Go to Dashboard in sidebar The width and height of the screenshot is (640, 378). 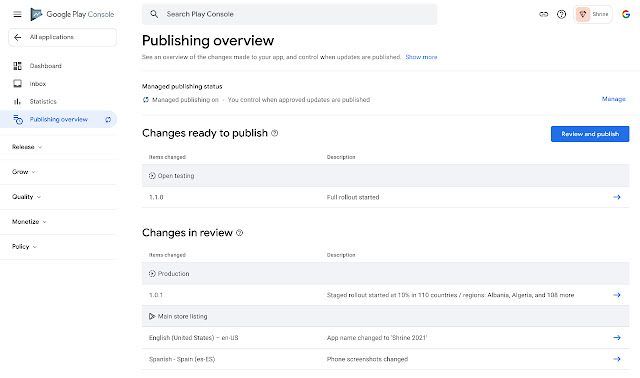45,66
